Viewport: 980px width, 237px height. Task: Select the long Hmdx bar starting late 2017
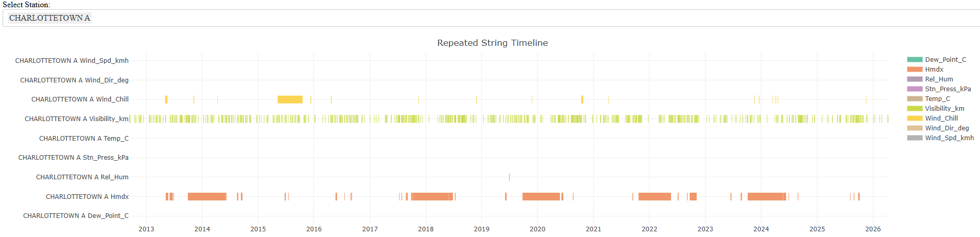[432, 196]
